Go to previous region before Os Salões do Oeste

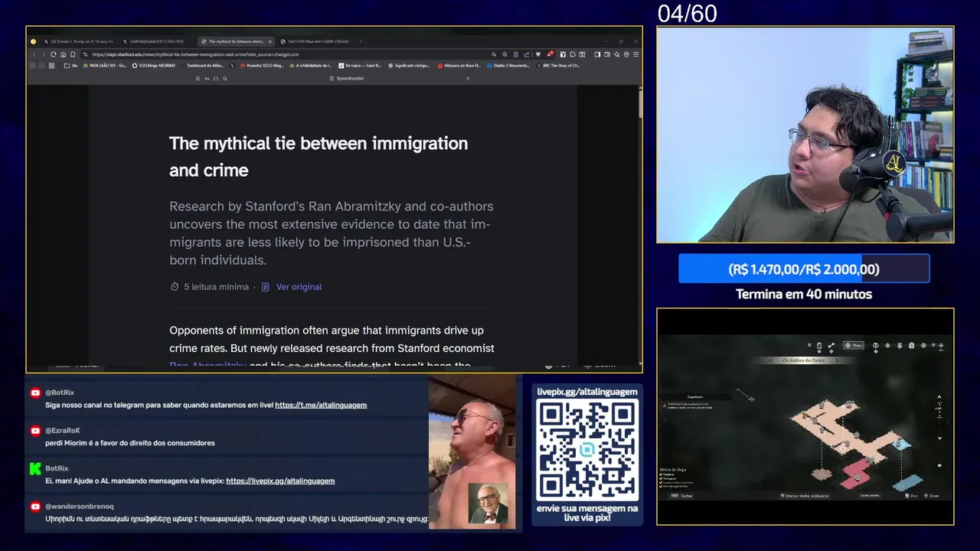coord(770,360)
